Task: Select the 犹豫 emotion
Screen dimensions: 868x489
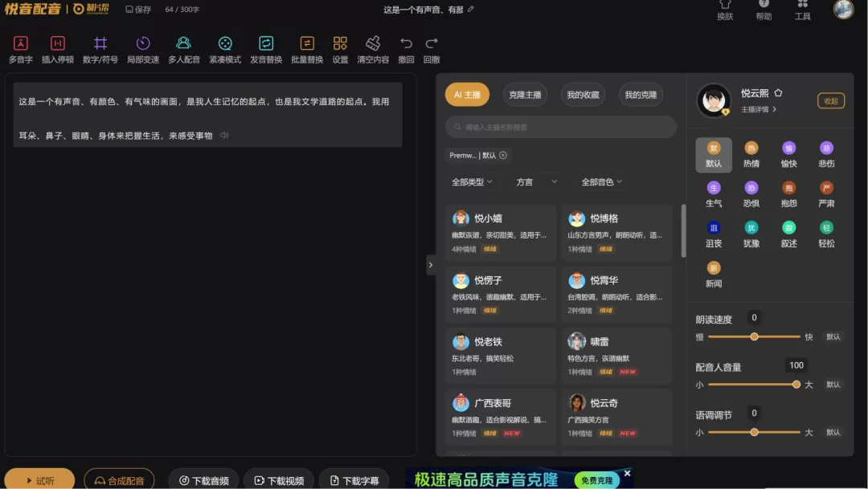Action: coord(751,234)
